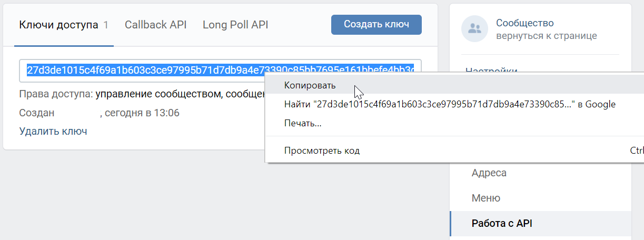Select the Ключи доступа tab
The height and width of the screenshot is (240, 644).
[58, 25]
